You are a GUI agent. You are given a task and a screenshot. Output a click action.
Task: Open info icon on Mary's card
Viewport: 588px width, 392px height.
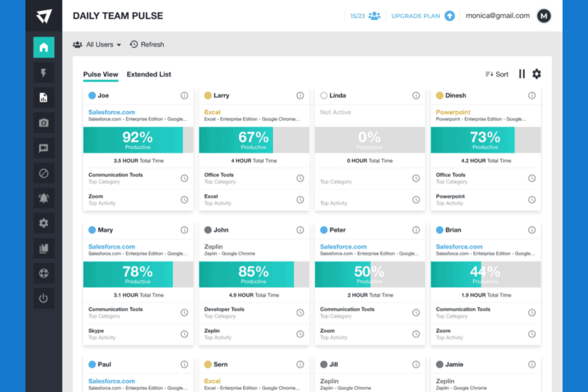(184, 230)
